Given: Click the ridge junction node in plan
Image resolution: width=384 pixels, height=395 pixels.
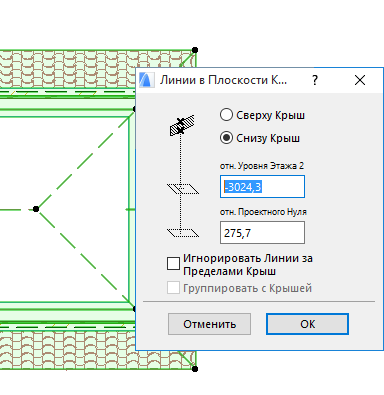Looking at the screenshot, I should (36, 209).
